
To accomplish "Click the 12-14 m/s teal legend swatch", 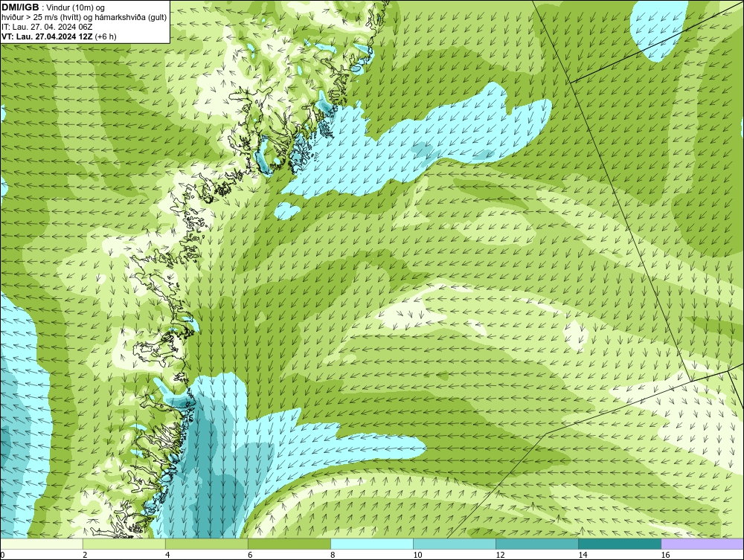I will point(536,544).
